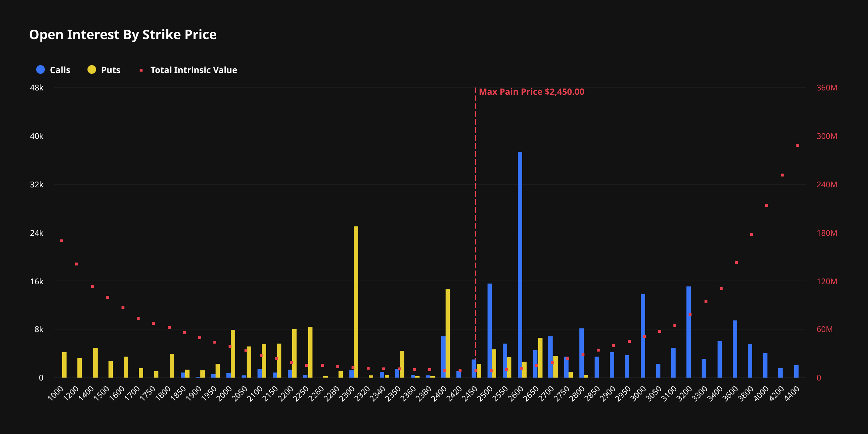Click the tallest blue call bar at 2600

[x=520, y=265]
